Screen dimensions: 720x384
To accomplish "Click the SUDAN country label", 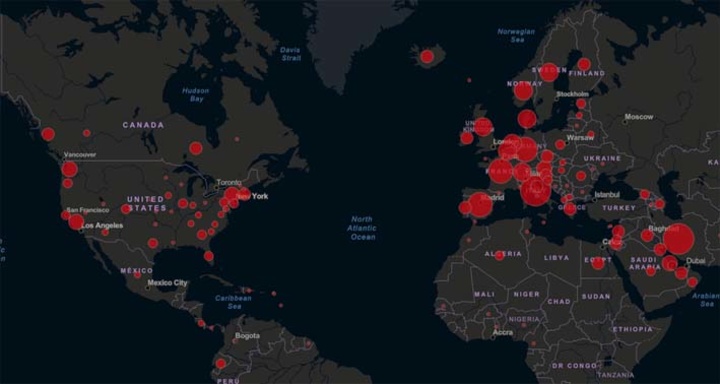I will (x=596, y=297).
